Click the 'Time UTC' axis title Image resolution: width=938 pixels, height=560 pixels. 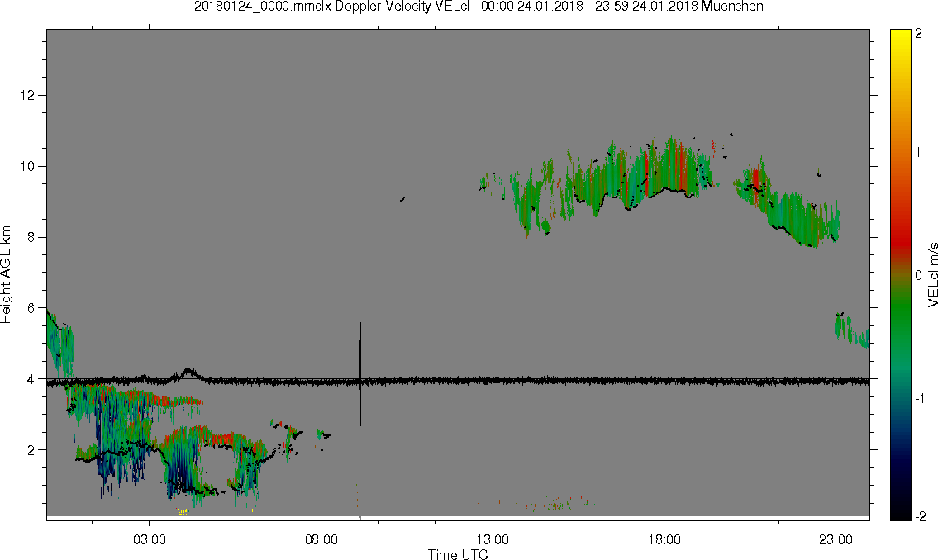(x=458, y=554)
